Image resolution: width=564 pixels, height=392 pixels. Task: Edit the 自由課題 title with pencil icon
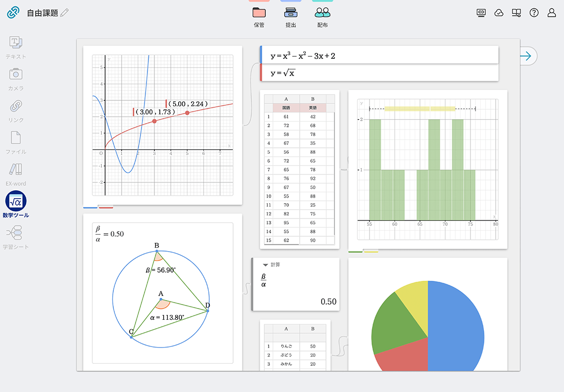pos(64,13)
